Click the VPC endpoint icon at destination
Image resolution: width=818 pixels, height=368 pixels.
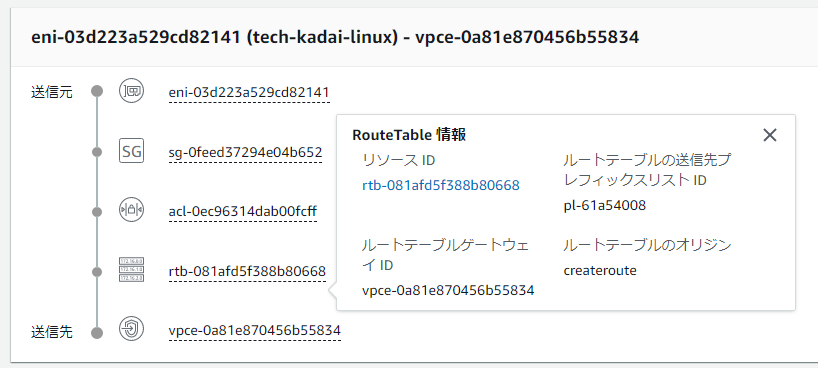[x=131, y=329]
